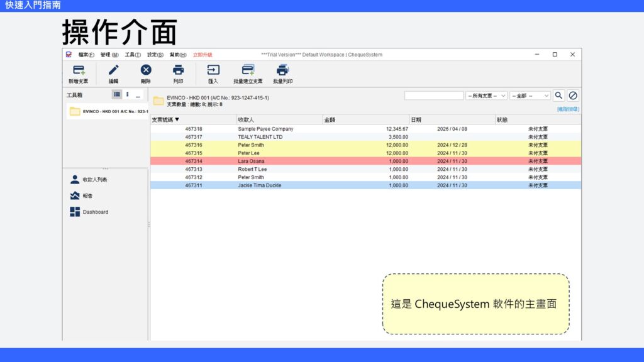
Task: Click amount 12,345.67 cell
Action: (x=397, y=129)
